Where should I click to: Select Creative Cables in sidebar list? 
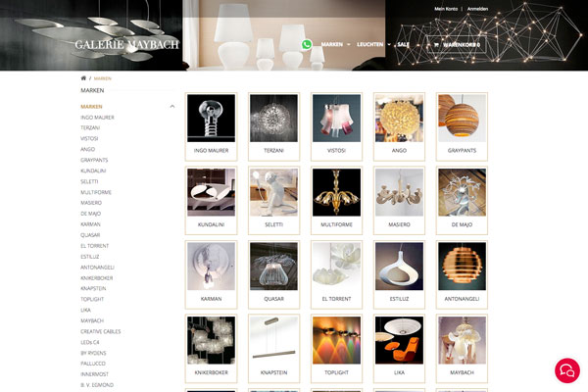click(101, 331)
